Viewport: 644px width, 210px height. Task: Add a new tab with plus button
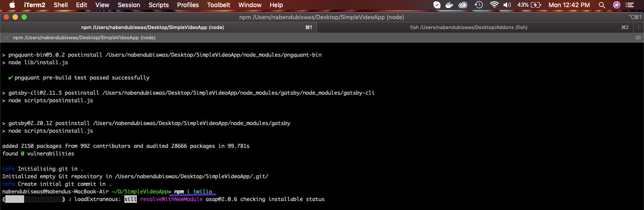639,27
